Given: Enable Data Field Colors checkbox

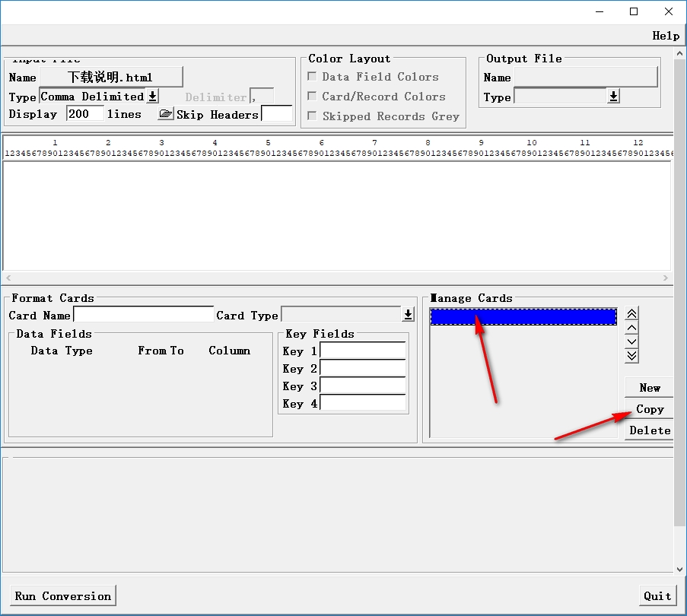Looking at the screenshot, I should (x=312, y=77).
